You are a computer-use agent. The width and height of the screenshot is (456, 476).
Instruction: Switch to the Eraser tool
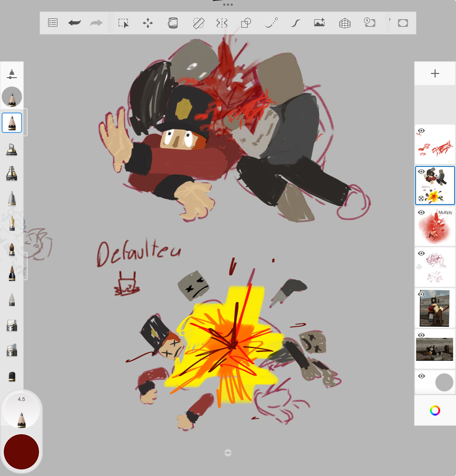point(12,325)
